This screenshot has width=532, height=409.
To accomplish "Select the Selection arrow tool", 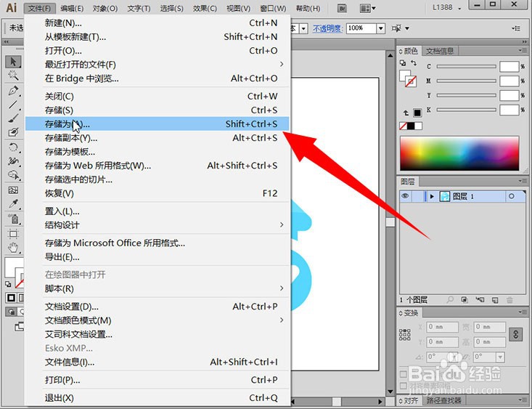I will click(13, 62).
